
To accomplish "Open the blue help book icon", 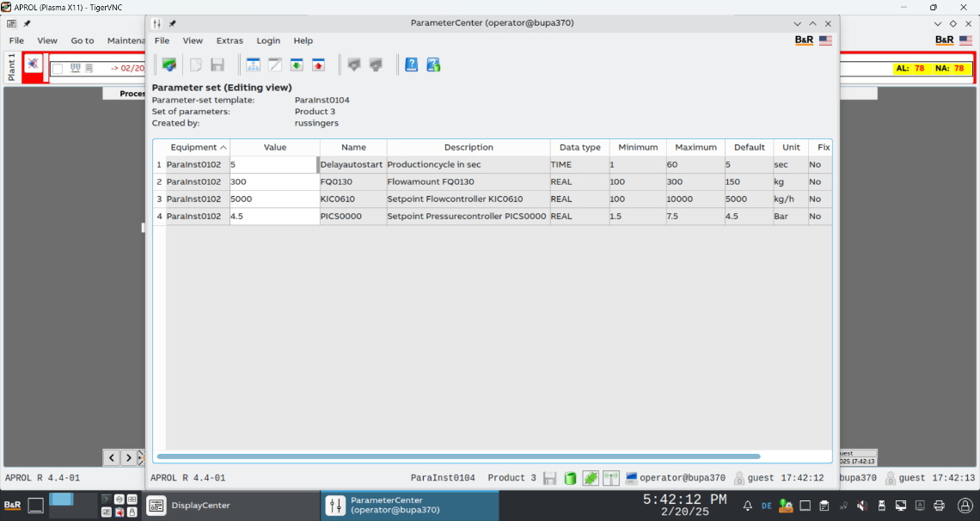I will tap(412, 64).
